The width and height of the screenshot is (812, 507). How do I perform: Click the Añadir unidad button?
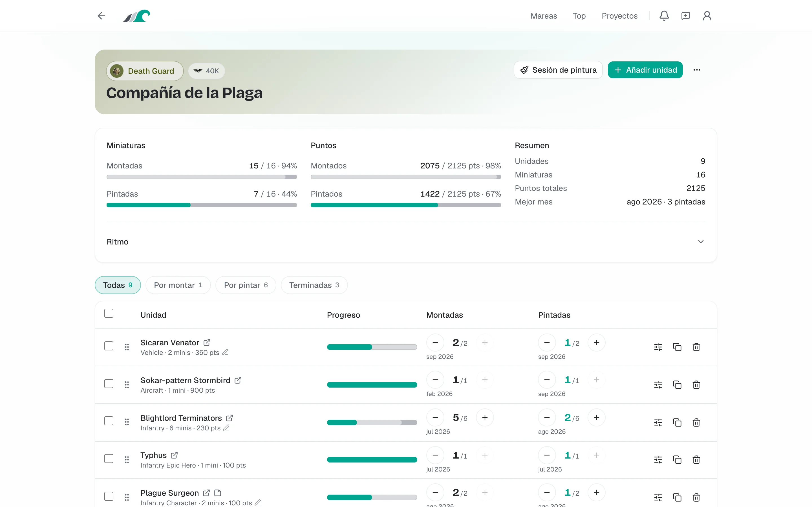pos(645,70)
